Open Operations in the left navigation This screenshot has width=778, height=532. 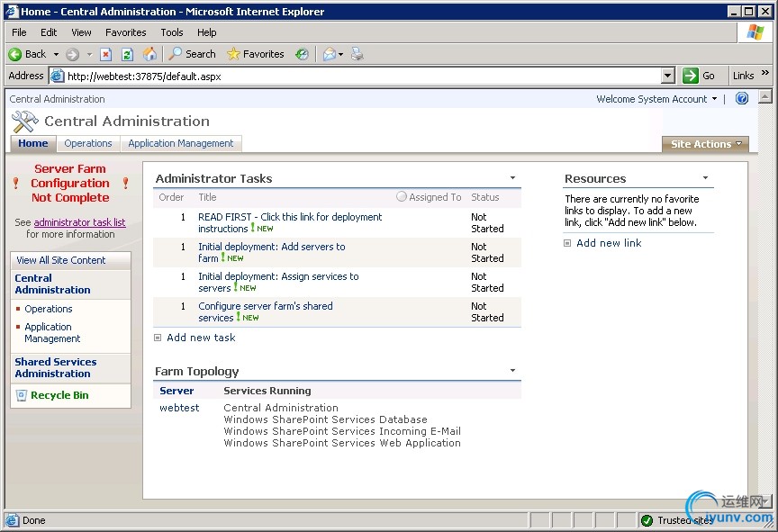(x=48, y=309)
